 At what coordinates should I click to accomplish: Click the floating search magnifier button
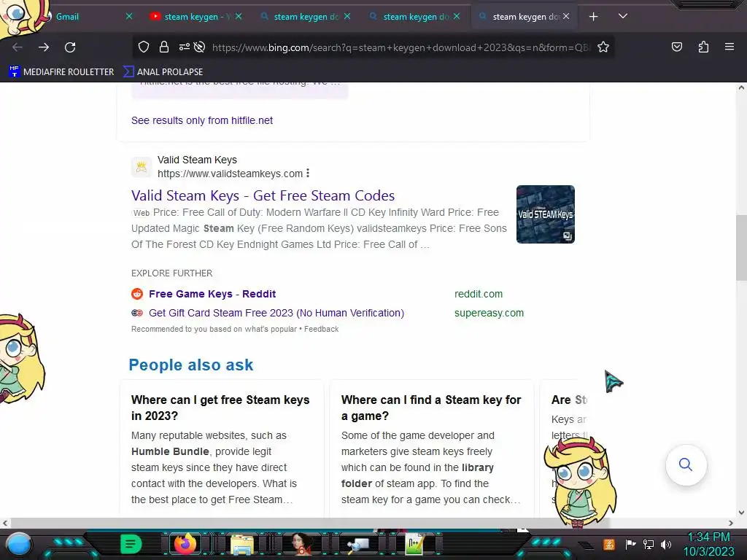pyautogui.click(x=686, y=464)
